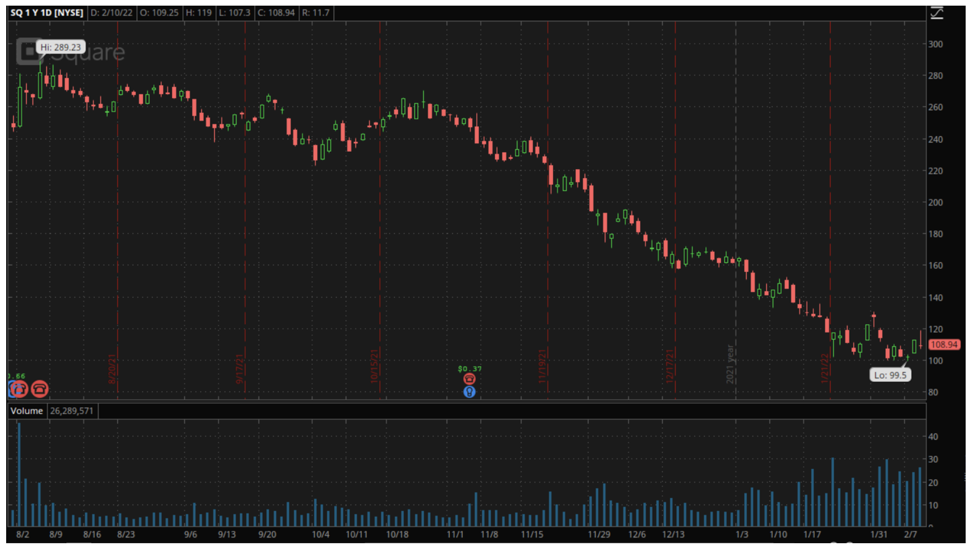Click the 80 price axis label
The image size is (980, 555).
pyautogui.click(x=933, y=392)
